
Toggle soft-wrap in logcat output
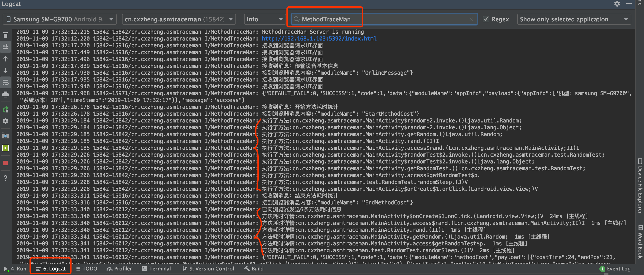coord(5,82)
